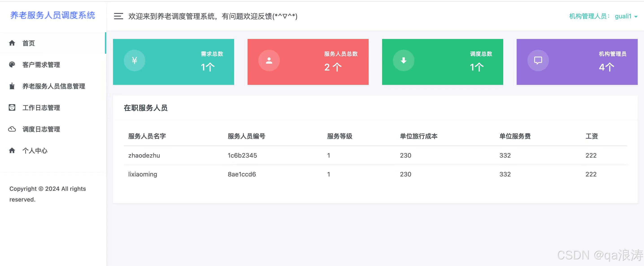The height and width of the screenshot is (266, 644).
Task: Toggle the hamburger sidebar menu icon
Action: pos(118,16)
